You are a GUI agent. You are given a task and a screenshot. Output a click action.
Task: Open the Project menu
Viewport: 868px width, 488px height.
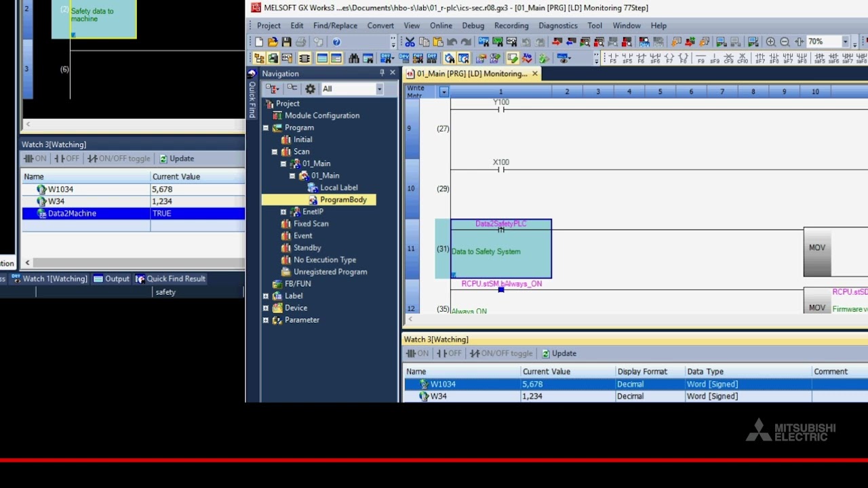[269, 26]
